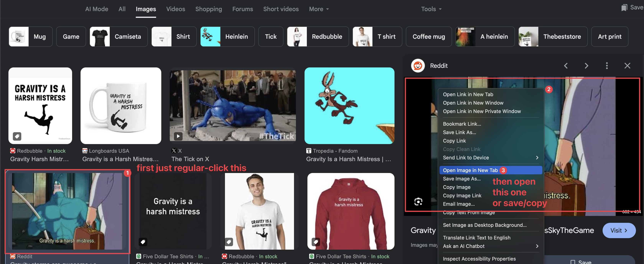The height and width of the screenshot is (264, 644).
Task: Open the Longboards USA mug result link
Action: 120,159
